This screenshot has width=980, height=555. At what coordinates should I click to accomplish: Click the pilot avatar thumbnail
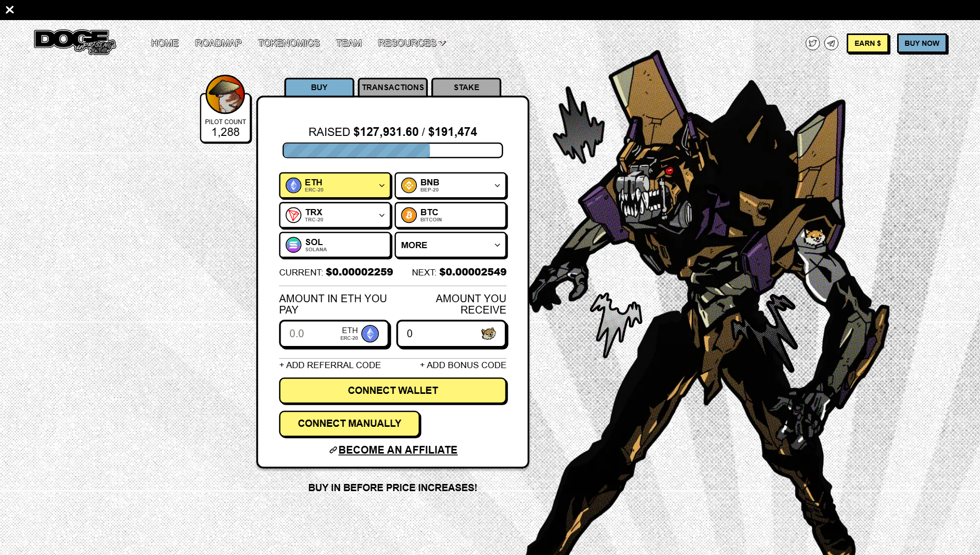pos(225,94)
